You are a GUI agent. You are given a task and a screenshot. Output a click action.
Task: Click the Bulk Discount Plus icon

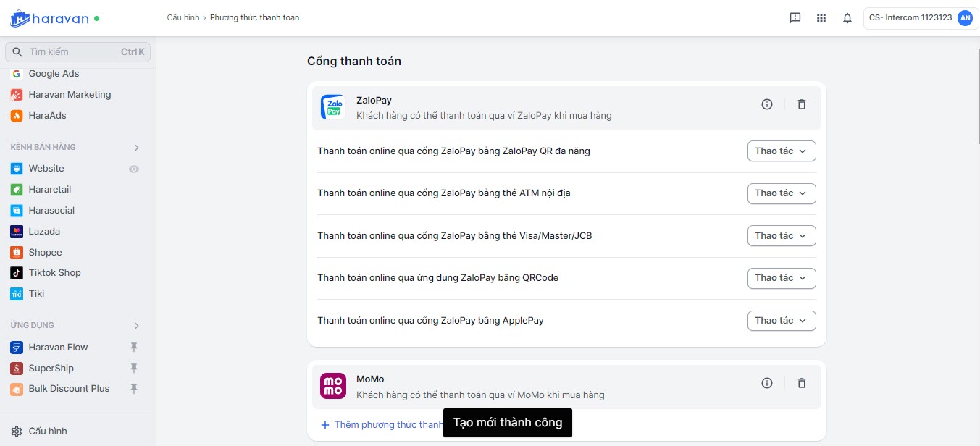[x=16, y=389]
